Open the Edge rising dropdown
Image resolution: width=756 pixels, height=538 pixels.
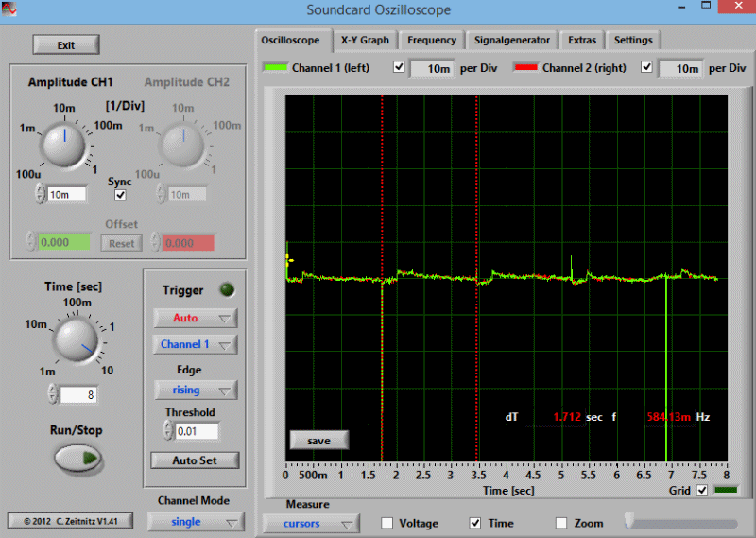(x=196, y=390)
